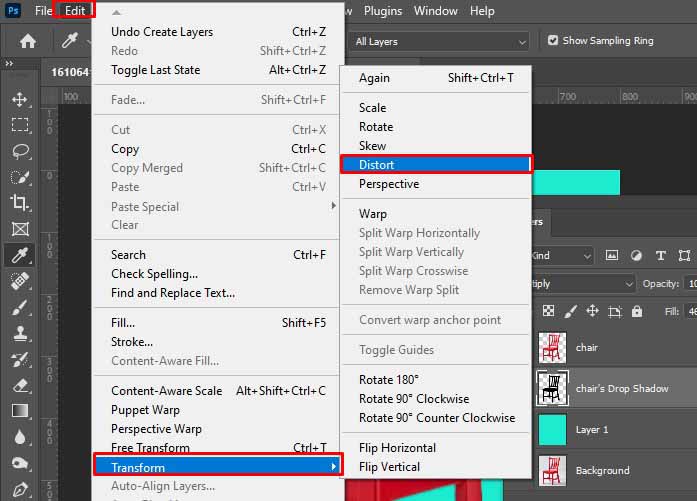
Task: Toggle the pixel layer filter icon
Action: click(613, 255)
